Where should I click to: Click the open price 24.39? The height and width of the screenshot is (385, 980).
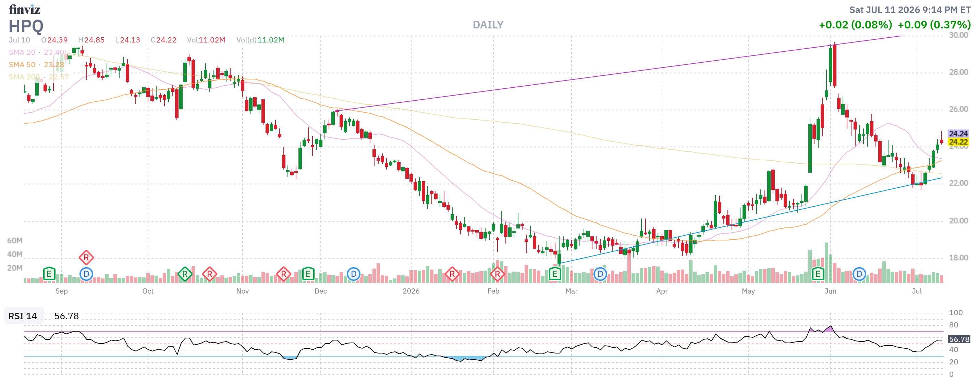tap(58, 40)
